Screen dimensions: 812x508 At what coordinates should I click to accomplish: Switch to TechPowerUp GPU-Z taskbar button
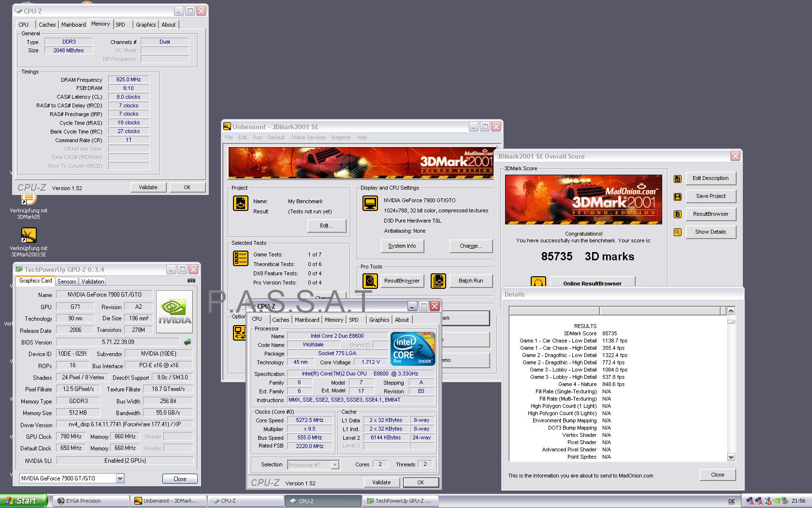(401, 501)
